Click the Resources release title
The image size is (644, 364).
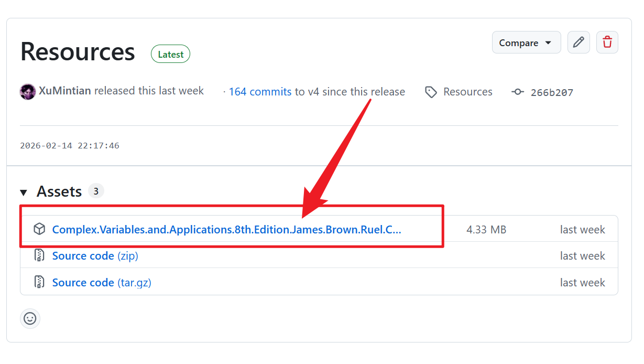click(78, 52)
